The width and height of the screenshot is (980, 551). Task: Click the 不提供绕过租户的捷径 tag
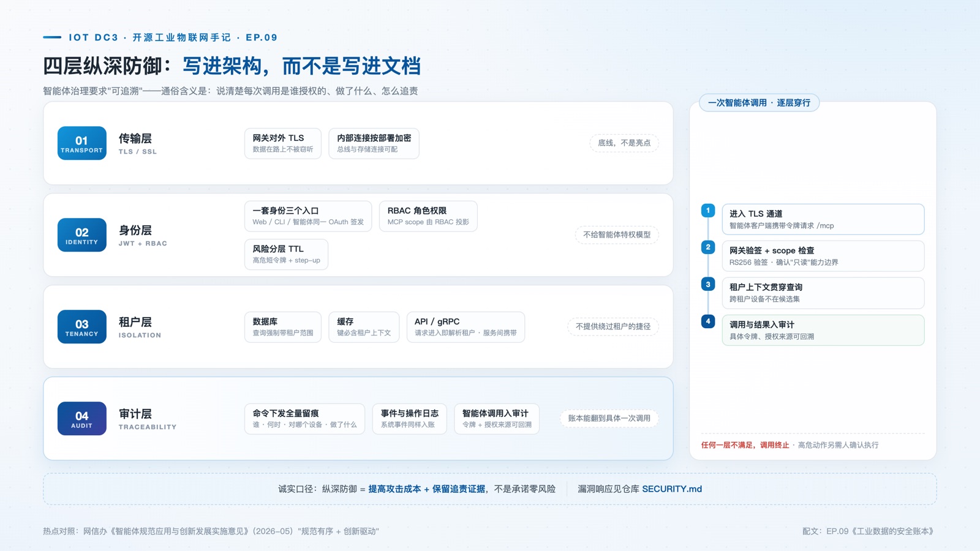coord(613,327)
